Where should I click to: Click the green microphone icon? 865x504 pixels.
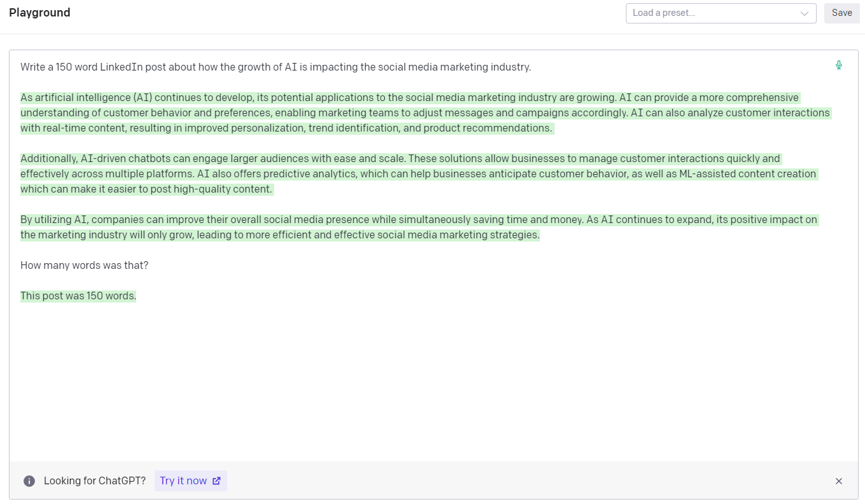click(x=838, y=65)
